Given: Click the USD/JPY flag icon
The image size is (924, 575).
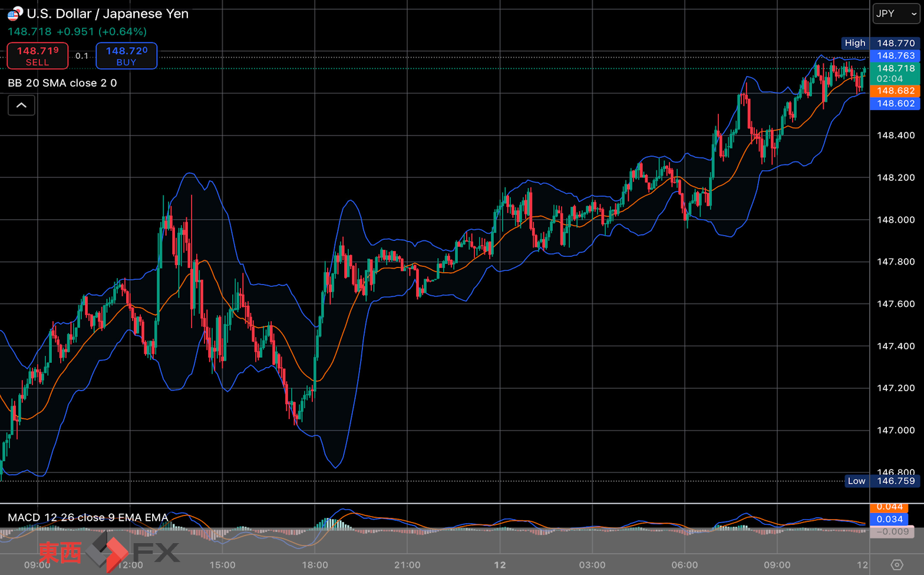Looking at the screenshot, I should (15, 14).
